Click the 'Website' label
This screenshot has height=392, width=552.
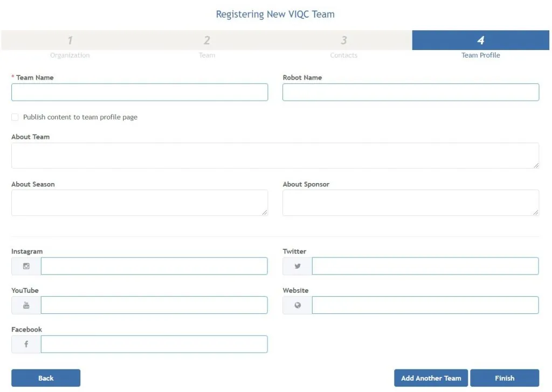[x=296, y=290]
